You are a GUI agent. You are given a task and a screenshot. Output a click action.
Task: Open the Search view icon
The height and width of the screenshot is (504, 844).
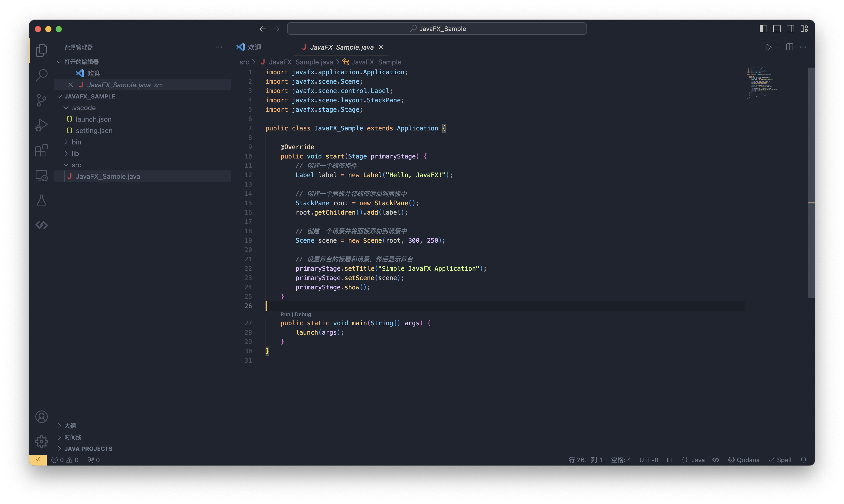click(x=41, y=75)
